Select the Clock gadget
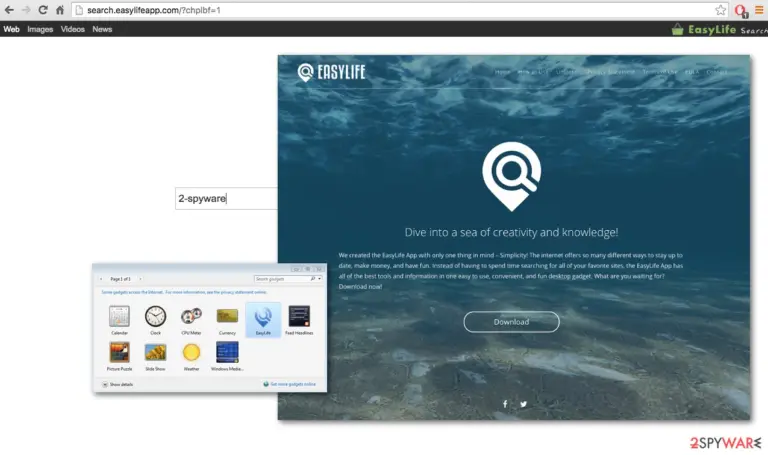 155,320
